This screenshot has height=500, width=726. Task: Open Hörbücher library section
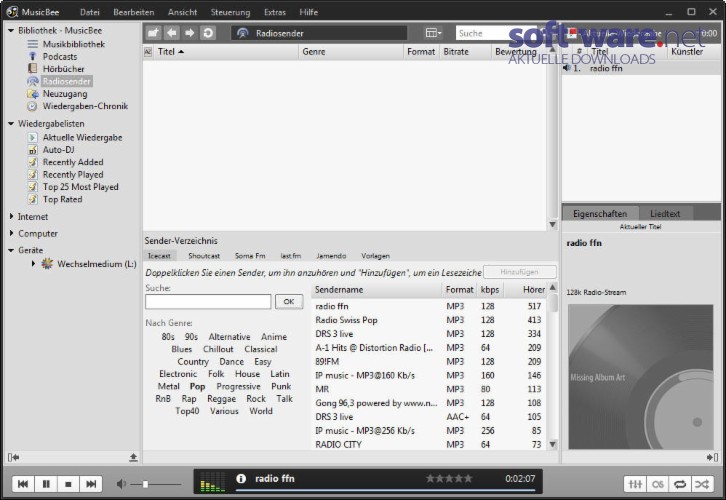coord(63,69)
